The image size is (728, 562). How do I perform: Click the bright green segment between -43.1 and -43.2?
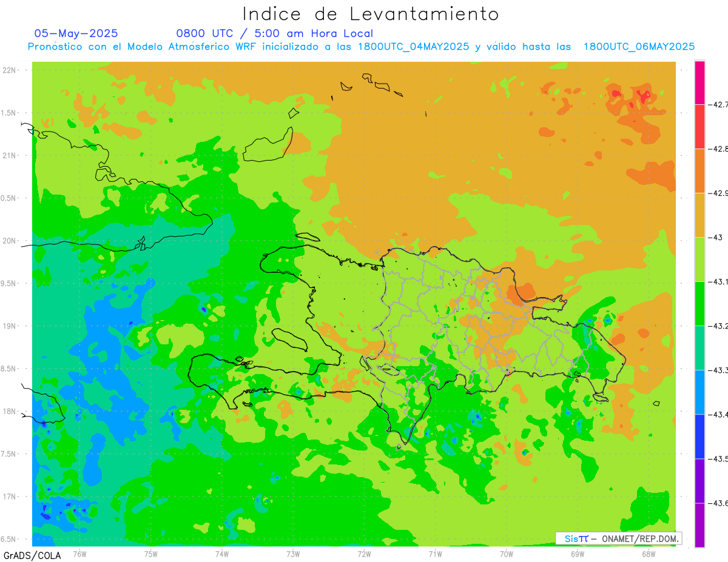point(699,304)
